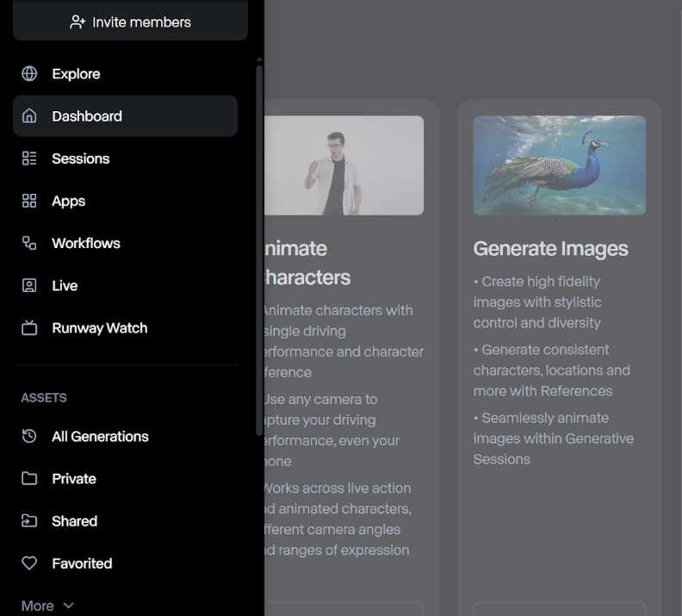Expand the More section chevron
Image resolution: width=682 pixels, height=616 pixels.
tap(69, 606)
